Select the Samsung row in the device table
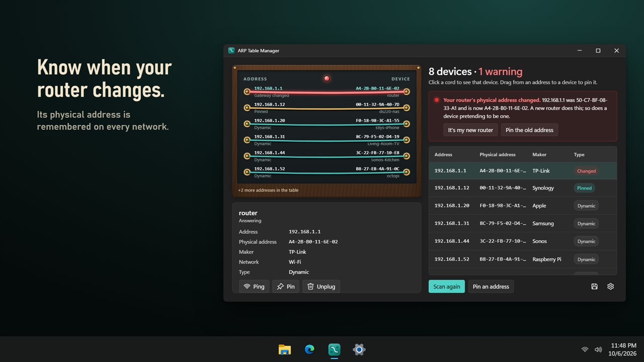The height and width of the screenshot is (362, 644). (x=523, y=224)
